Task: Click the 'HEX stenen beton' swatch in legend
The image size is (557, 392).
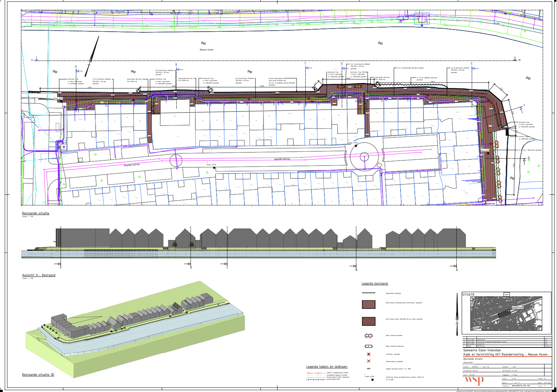Action: click(x=369, y=321)
